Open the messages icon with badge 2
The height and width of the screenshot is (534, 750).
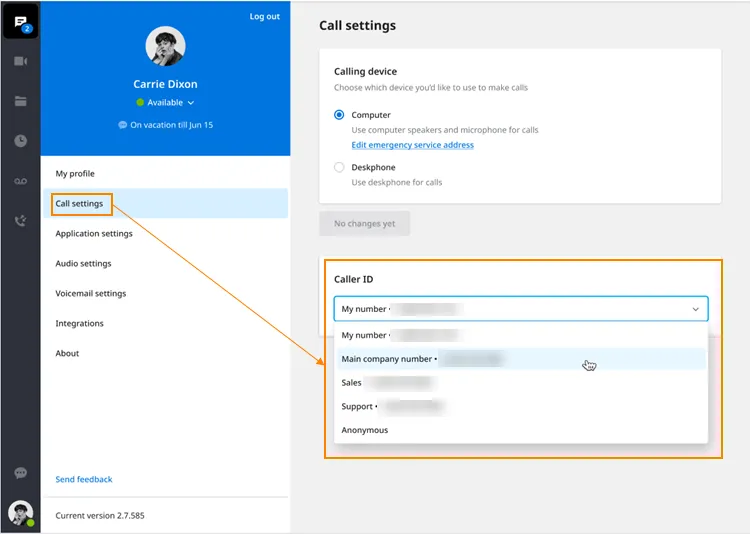[21, 22]
